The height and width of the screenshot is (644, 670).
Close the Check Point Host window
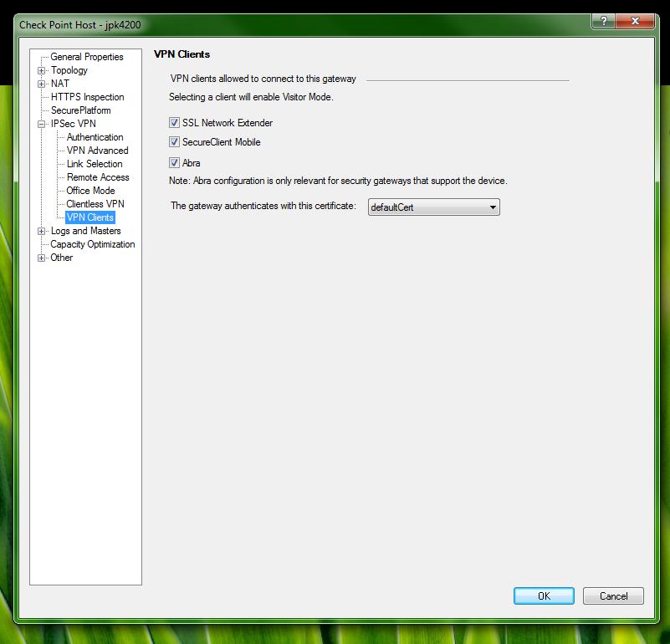coord(635,21)
